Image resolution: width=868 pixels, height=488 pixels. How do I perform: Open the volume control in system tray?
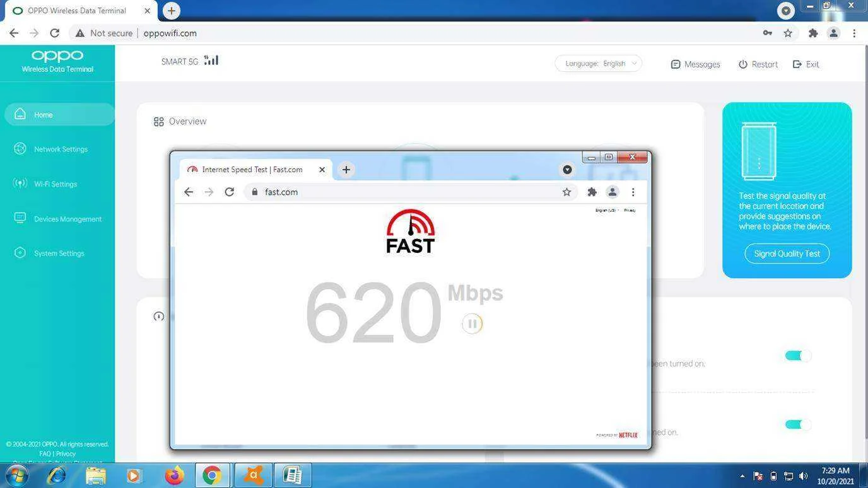[803, 476]
